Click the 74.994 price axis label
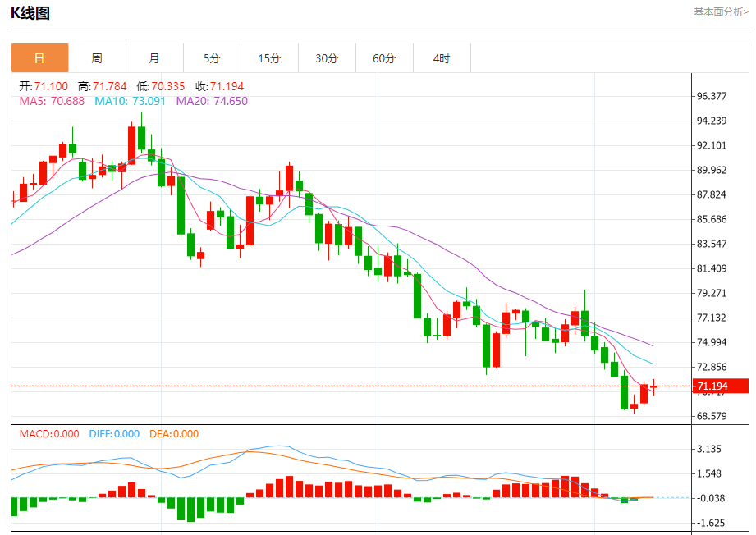The height and width of the screenshot is (535, 756). pos(712,341)
